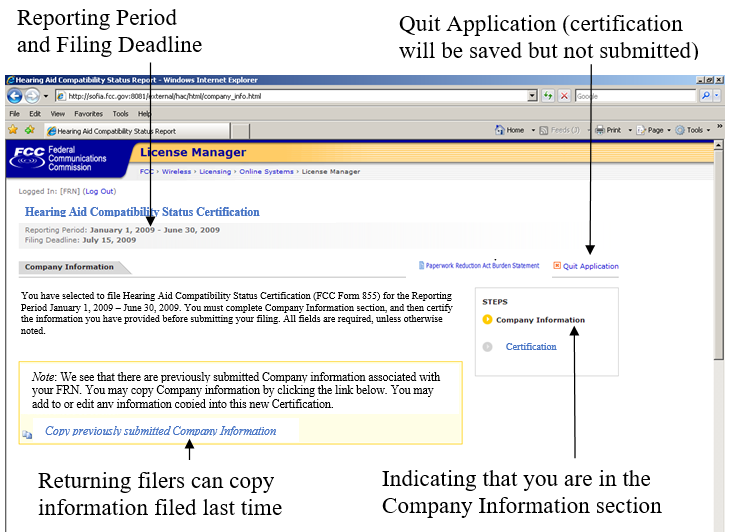Click the browser Forward arrow button

point(32,96)
